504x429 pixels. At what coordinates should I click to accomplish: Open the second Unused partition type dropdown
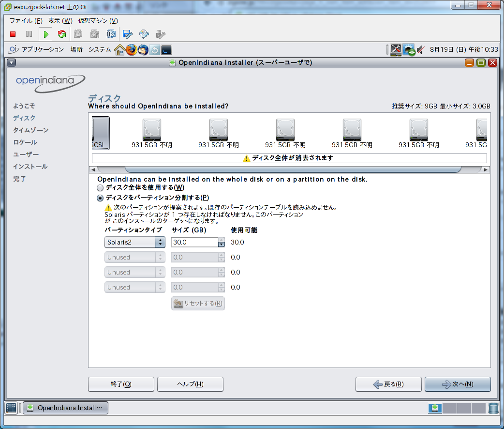(x=134, y=272)
